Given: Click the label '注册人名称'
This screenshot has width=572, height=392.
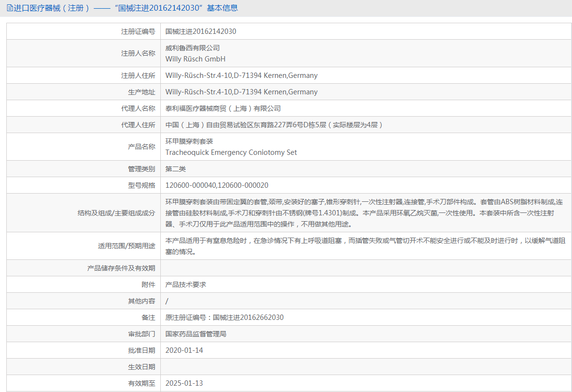Looking at the screenshot, I should (138, 54).
